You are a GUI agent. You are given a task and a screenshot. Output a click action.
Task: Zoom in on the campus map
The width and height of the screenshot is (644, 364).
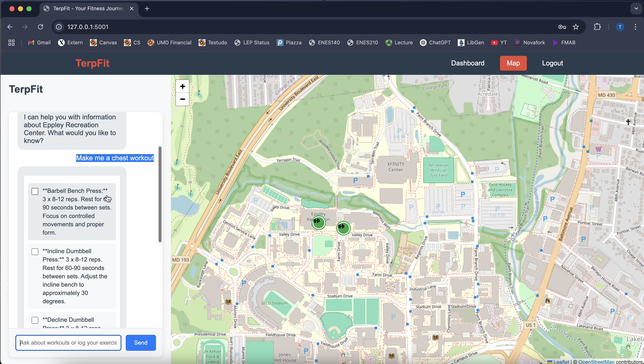click(x=182, y=87)
